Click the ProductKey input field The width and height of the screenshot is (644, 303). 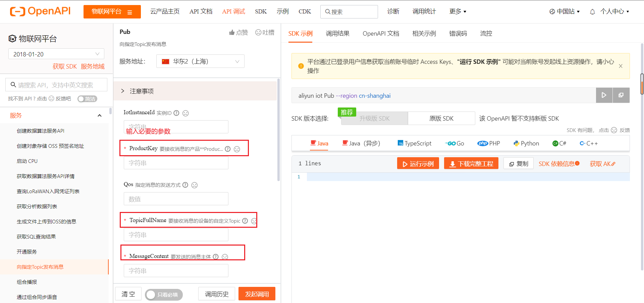point(176,163)
